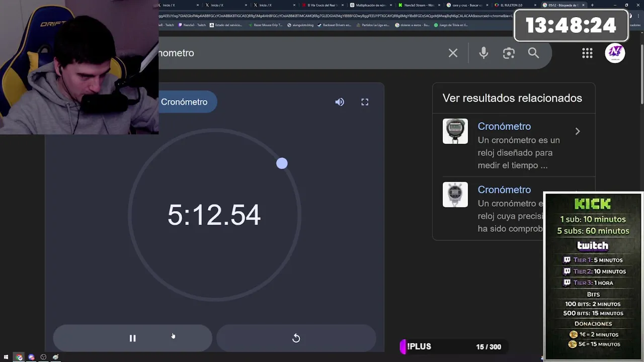Open the 'alangulotv.blog' bookmark

click(x=300, y=25)
